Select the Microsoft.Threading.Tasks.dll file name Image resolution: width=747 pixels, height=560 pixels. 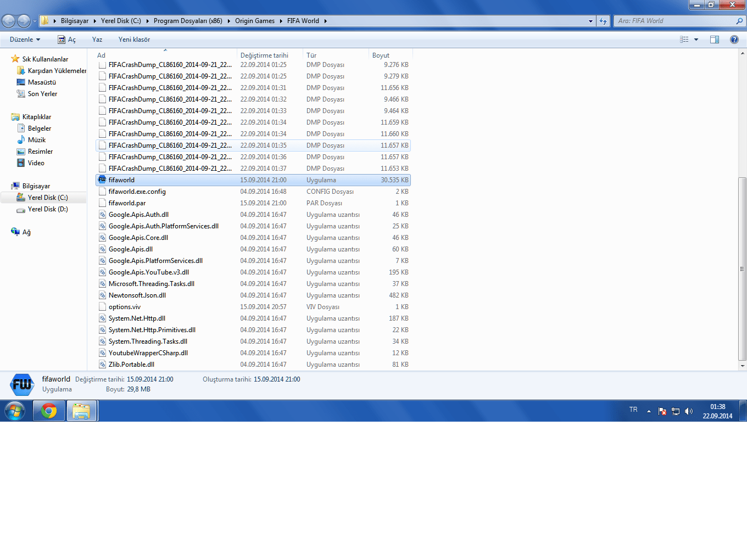pos(152,283)
